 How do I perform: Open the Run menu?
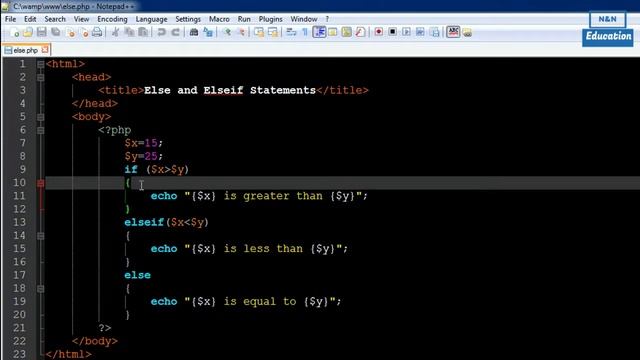tap(244, 19)
